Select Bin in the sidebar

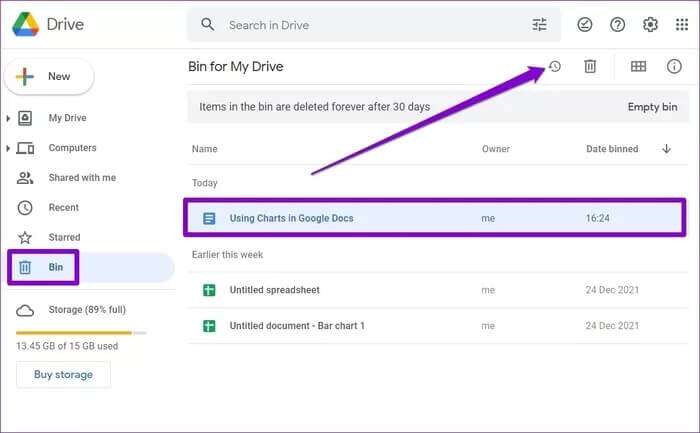pos(55,267)
